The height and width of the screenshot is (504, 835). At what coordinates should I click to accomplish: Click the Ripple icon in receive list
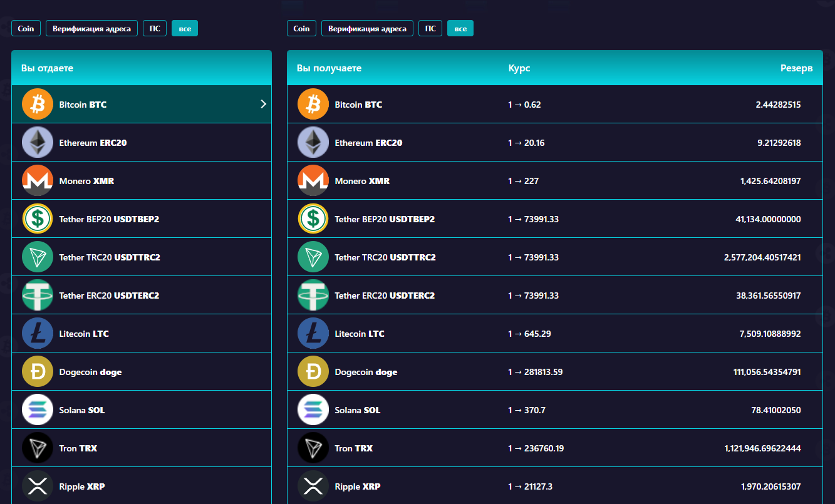(x=313, y=486)
